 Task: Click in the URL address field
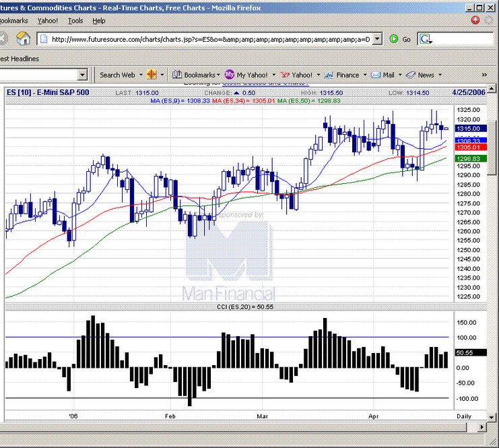click(x=210, y=40)
